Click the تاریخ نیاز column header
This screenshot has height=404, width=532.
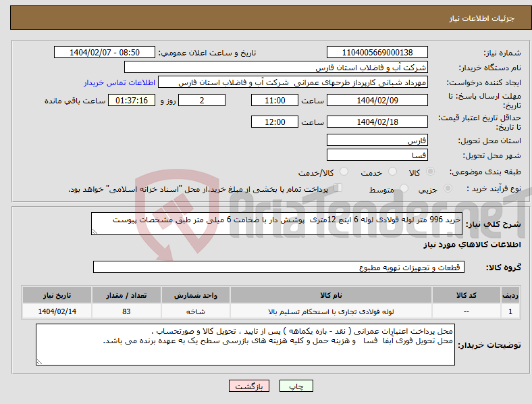click(57, 295)
